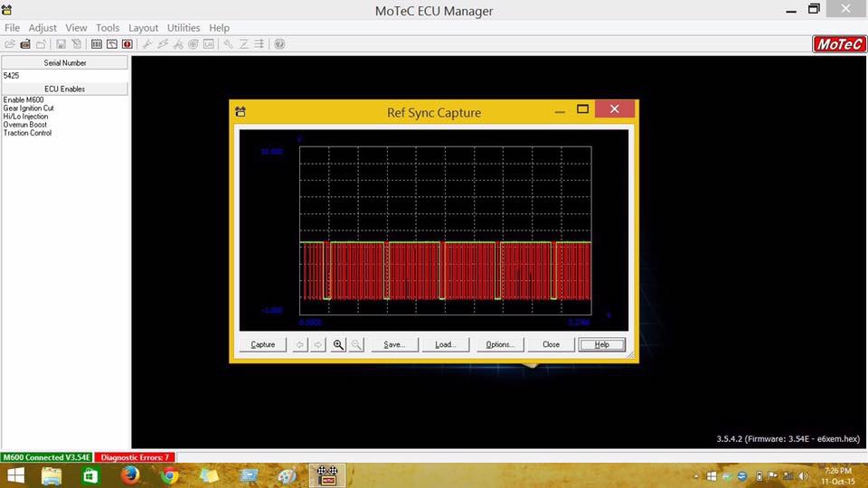The image size is (868, 488).
Task: Click the firmware version text 3.5.4.2
Action: [x=788, y=439]
